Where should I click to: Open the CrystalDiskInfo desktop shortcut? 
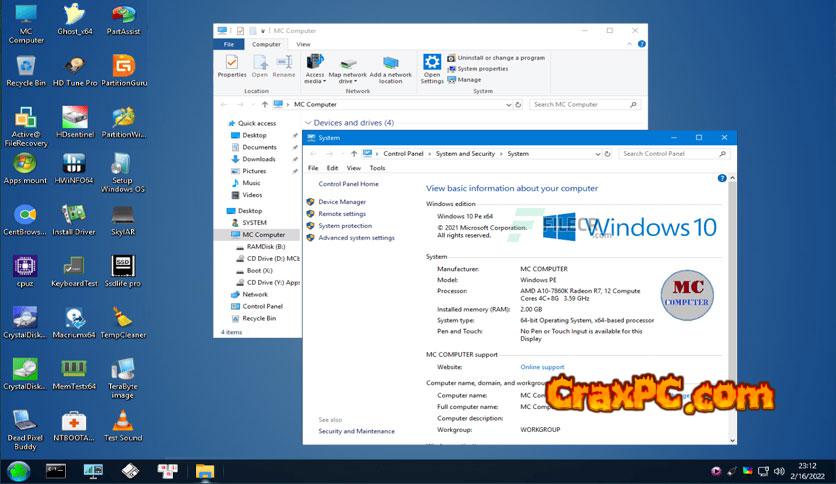coord(25,370)
